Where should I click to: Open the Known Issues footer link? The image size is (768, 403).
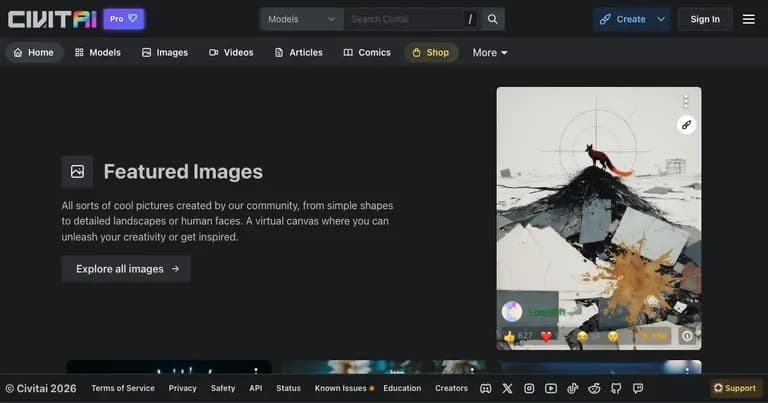tap(344, 388)
